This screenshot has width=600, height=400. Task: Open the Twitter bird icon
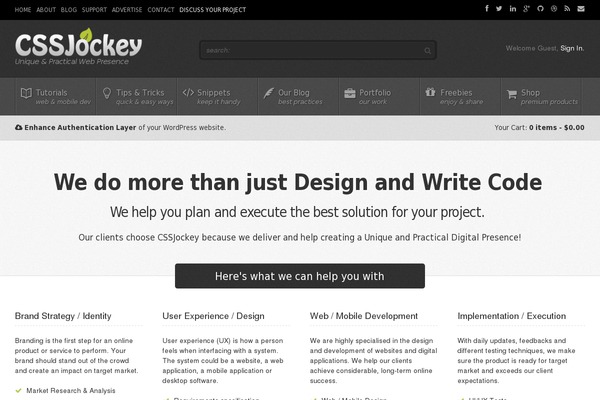click(499, 8)
